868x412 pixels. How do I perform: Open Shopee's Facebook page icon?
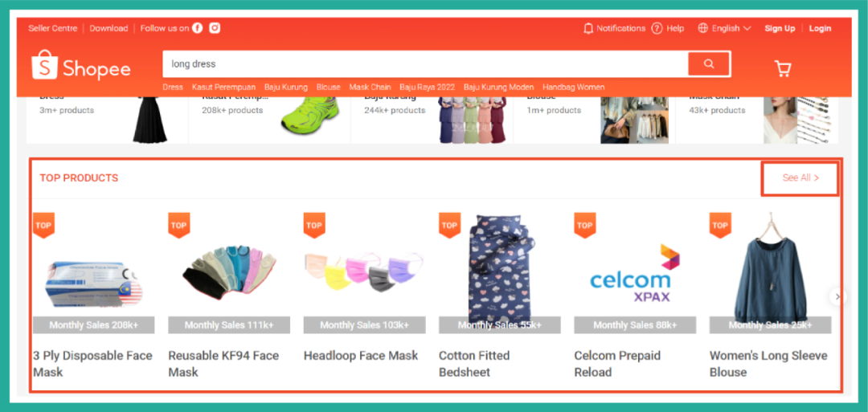[x=197, y=28]
